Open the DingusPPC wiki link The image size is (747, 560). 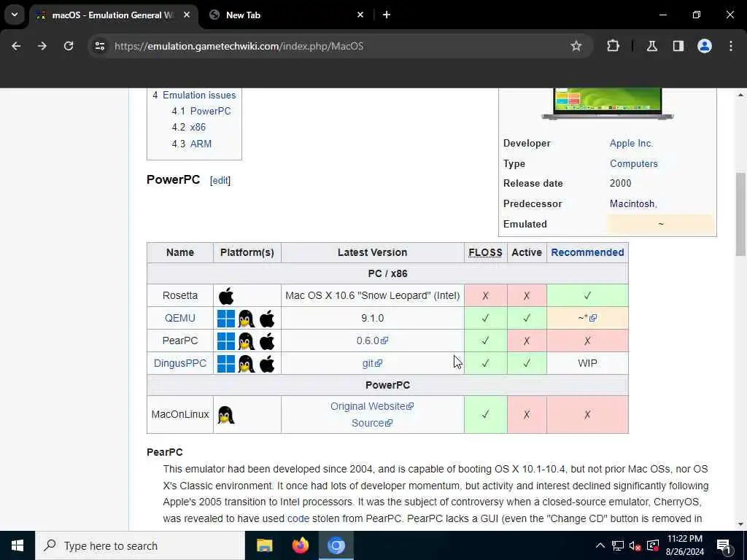[180, 363]
